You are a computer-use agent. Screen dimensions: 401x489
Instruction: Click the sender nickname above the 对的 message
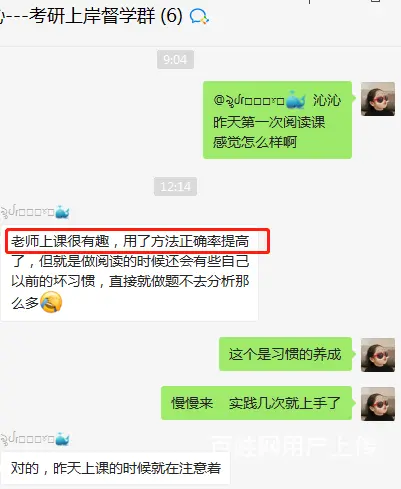pyautogui.click(x=27, y=439)
